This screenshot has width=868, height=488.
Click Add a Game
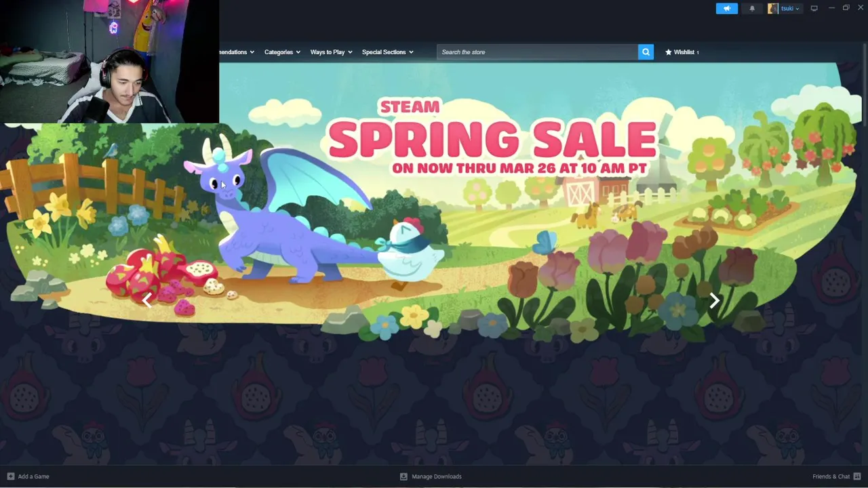(28, 476)
